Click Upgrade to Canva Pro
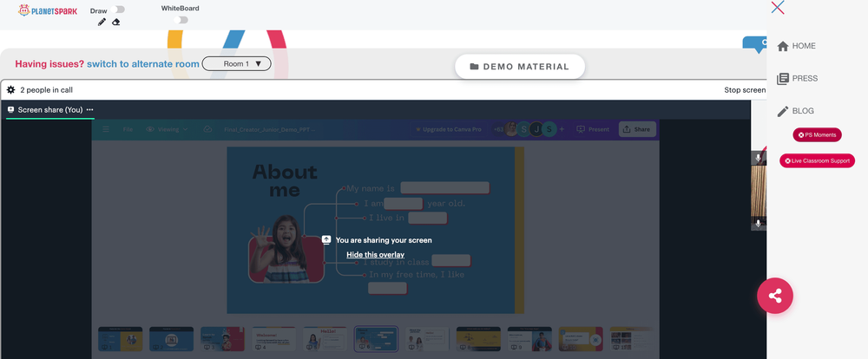868x359 pixels. point(449,129)
